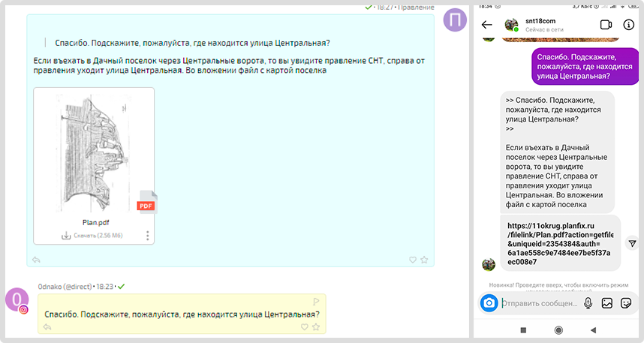This screenshot has width=644, height=343.
Task: Open the gallery image picker icon
Action: click(607, 303)
